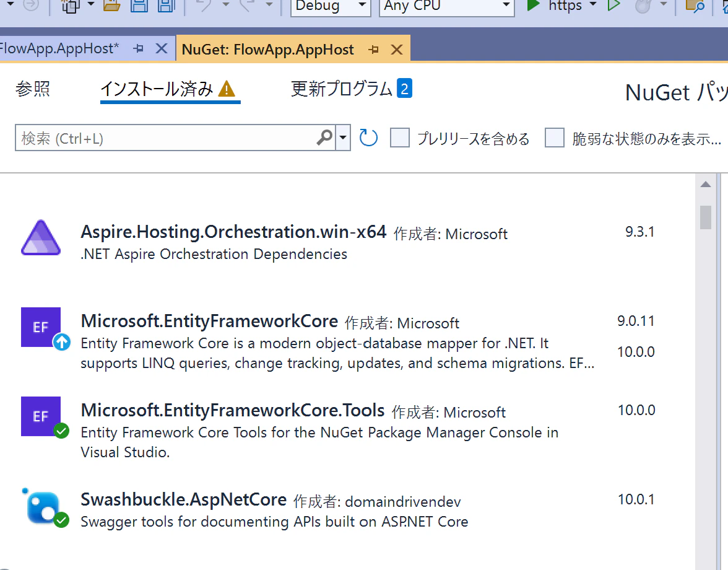Viewport: 728px width, 570px height.
Task: Click installed version 9.0.11 of EntityFrameworkCore
Action: click(x=636, y=321)
